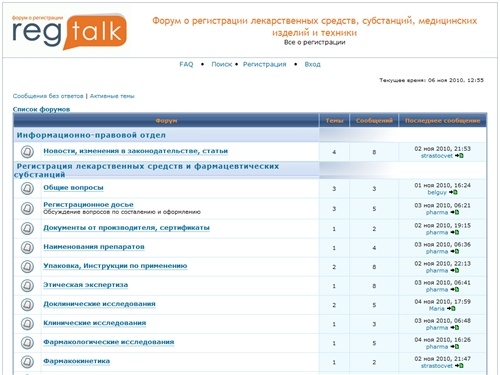Open the Общие вопросы forum
This screenshot has width=500, height=375.
click(73, 188)
